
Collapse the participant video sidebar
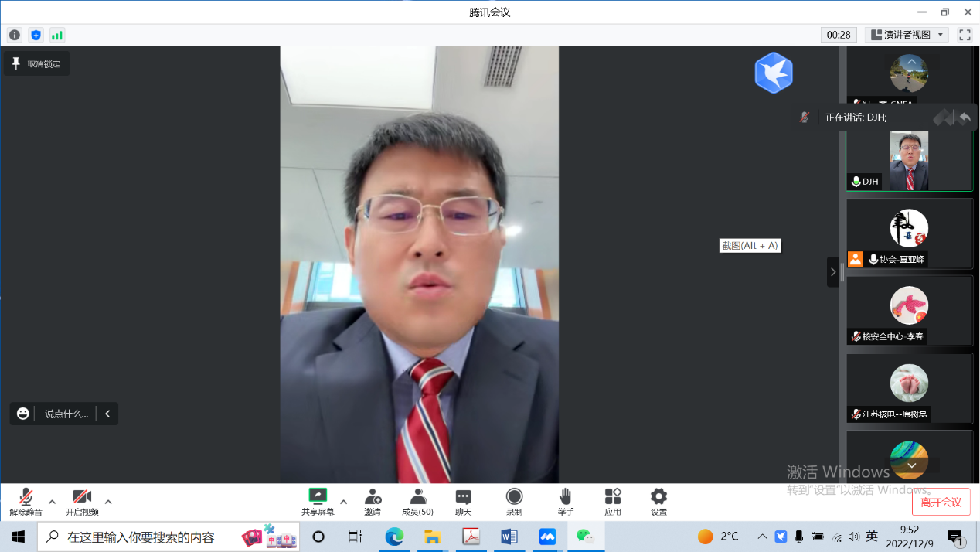coord(832,271)
